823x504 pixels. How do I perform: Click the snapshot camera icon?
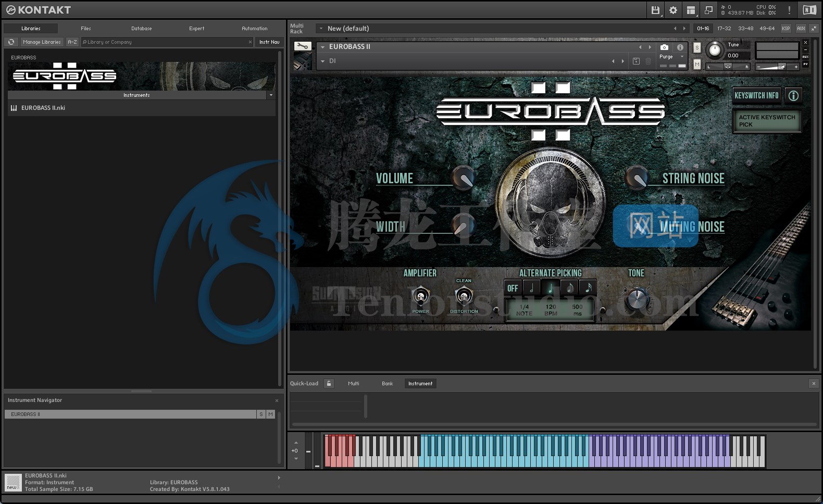[664, 47]
